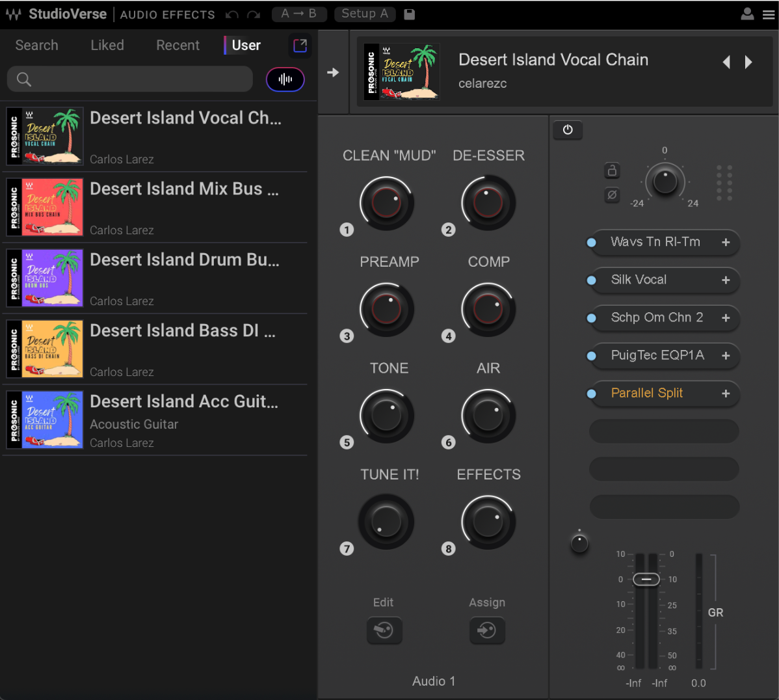Switch to the Liked tab

click(x=107, y=46)
